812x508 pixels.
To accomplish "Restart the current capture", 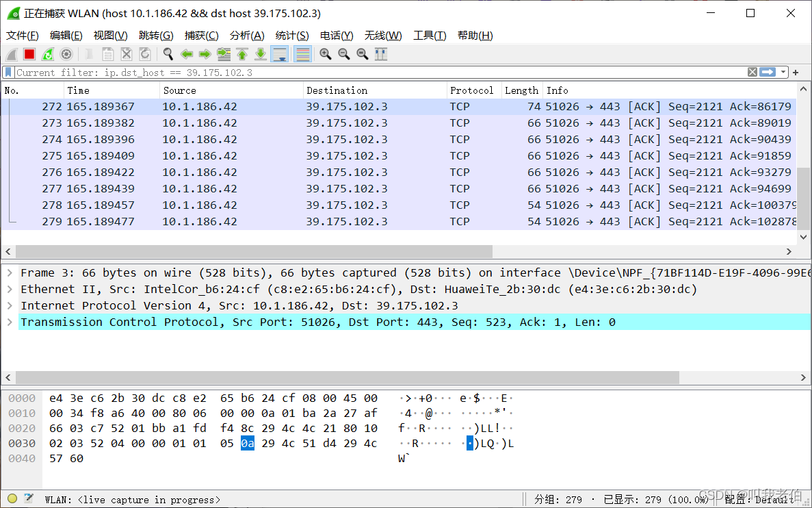I will 48,54.
